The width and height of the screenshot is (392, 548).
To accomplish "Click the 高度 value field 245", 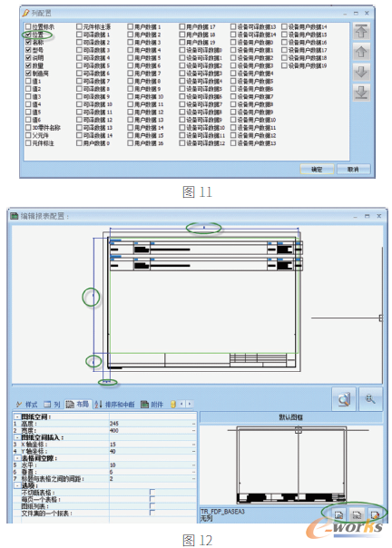I will (x=152, y=424).
